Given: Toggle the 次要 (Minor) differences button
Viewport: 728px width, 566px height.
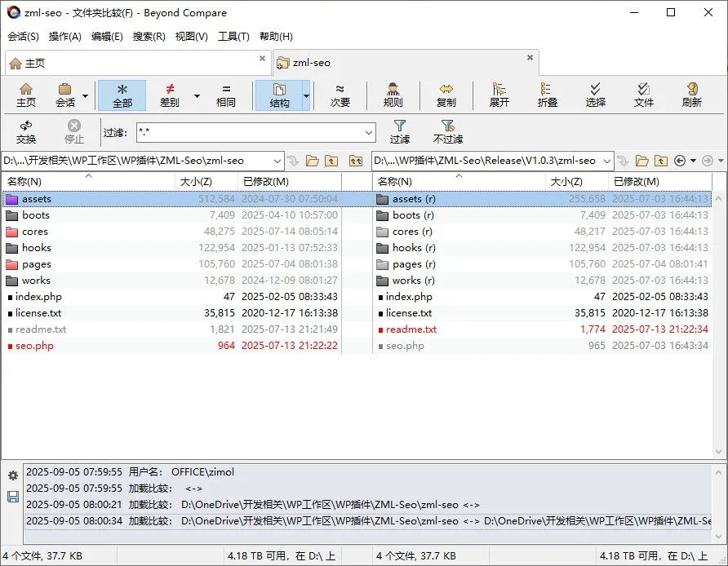Looking at the screenshot, I should coord(340,95).
